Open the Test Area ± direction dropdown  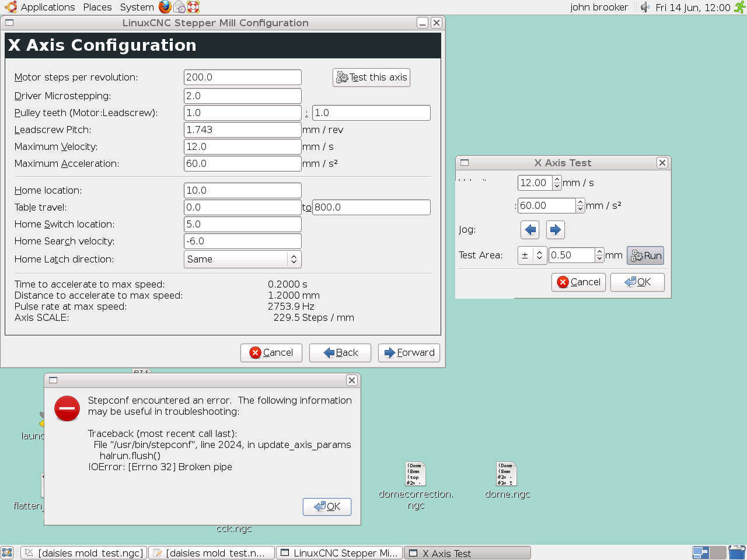coord(532,256)
